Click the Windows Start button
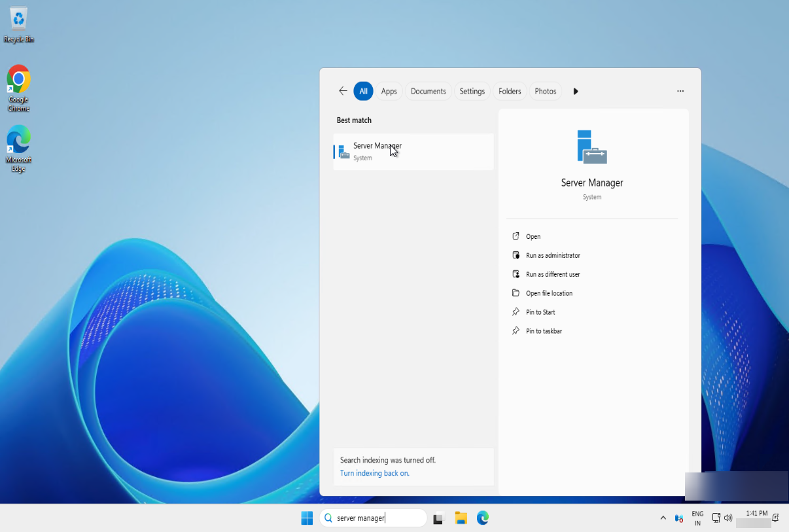The image size is (789, 532). [307, 518]
